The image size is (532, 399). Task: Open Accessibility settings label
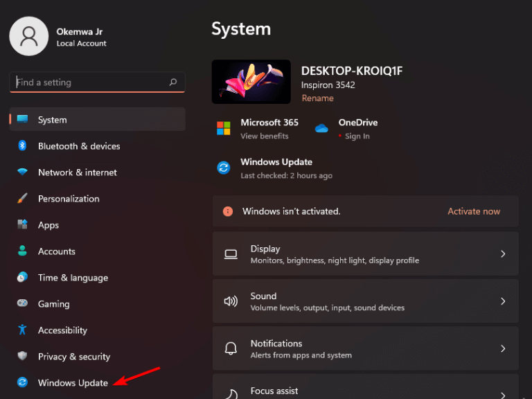(62, 330)
